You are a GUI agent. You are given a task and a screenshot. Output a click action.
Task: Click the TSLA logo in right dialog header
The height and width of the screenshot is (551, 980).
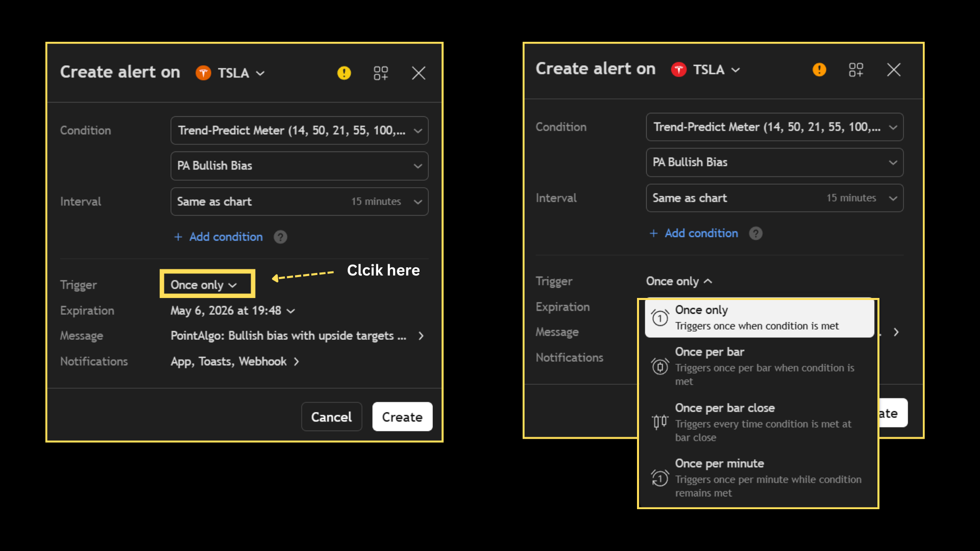coord(678,69)
